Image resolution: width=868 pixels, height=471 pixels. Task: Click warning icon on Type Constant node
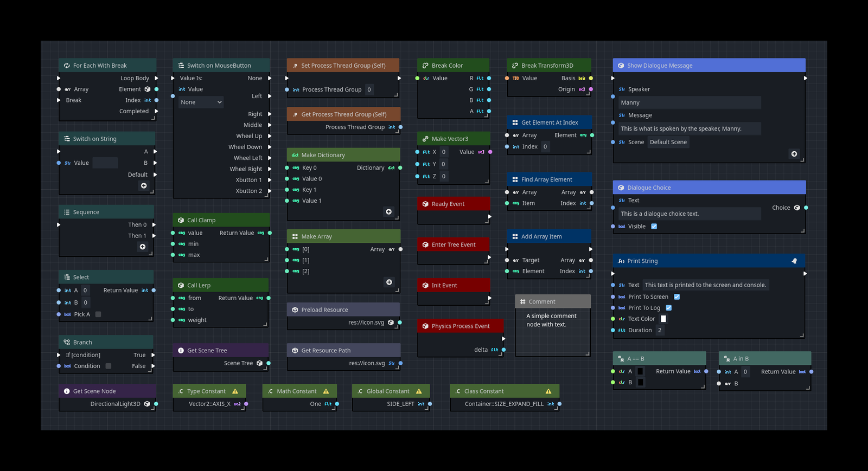235,391
